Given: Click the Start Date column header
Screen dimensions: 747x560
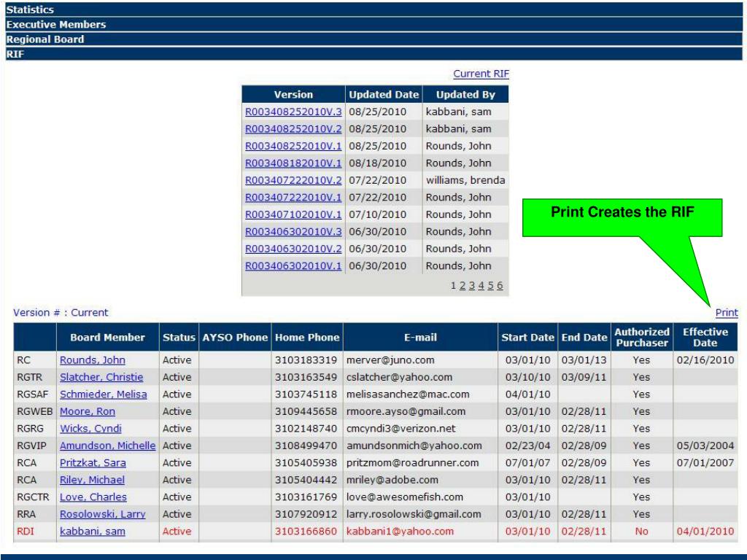Looking at the screenshot, I should tap(528, 338).
